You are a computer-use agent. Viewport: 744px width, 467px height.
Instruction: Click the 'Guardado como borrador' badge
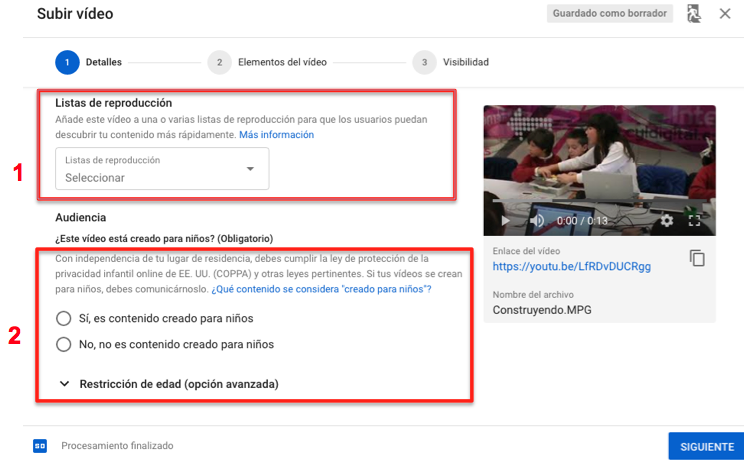(610, 13)
